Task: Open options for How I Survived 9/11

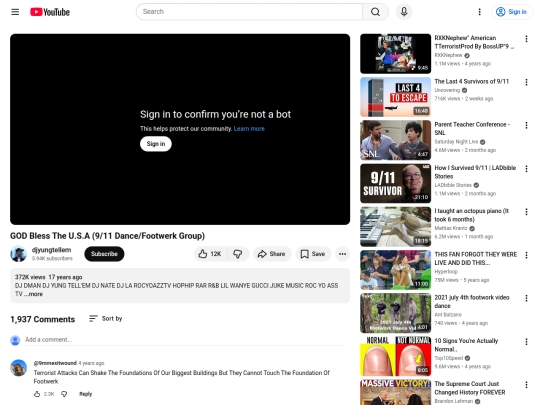Action: (526, 169)
